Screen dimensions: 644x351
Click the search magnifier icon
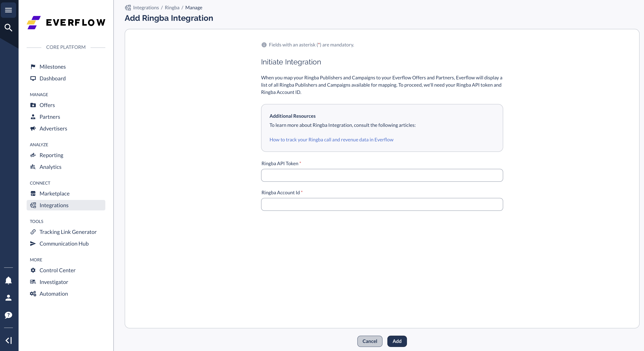pos(8,27)
